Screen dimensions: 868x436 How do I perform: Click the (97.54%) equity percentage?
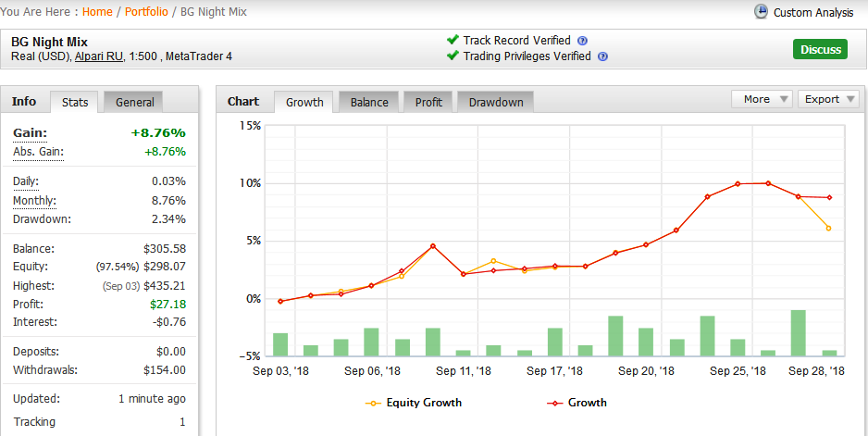pos(118,267)
